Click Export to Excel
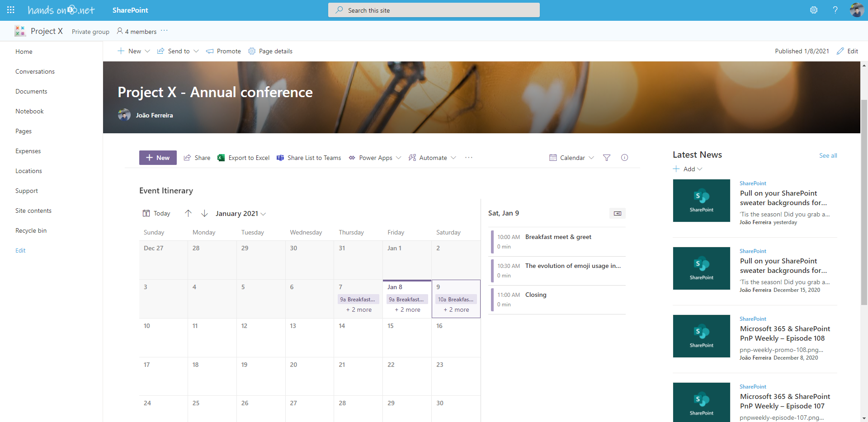Screen dimensions: 868x422 pos(244,158)
